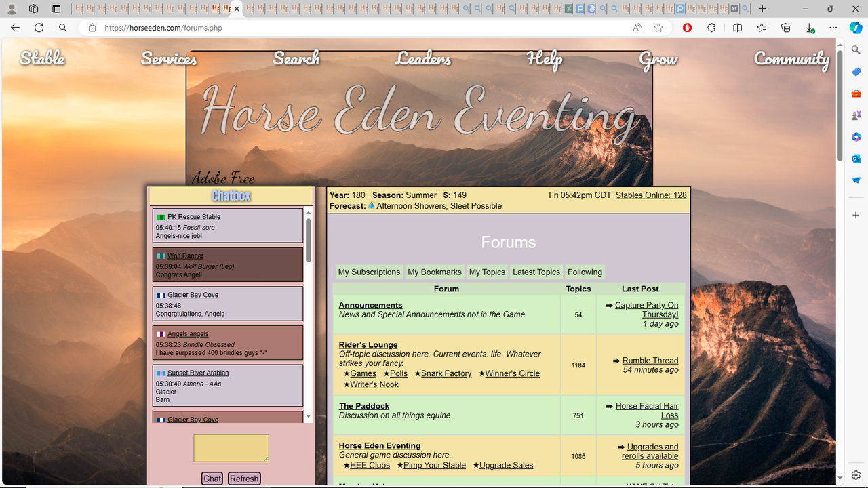Click the split screen icon

(738, 28)
